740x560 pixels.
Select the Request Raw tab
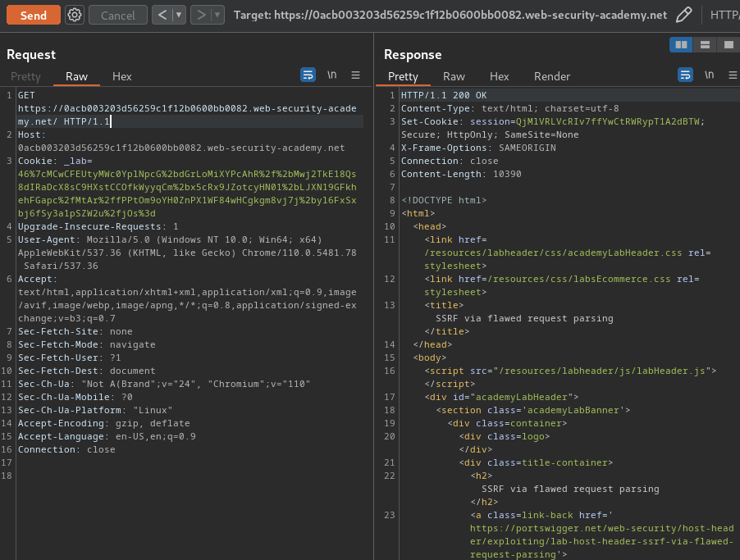(76, 76)
